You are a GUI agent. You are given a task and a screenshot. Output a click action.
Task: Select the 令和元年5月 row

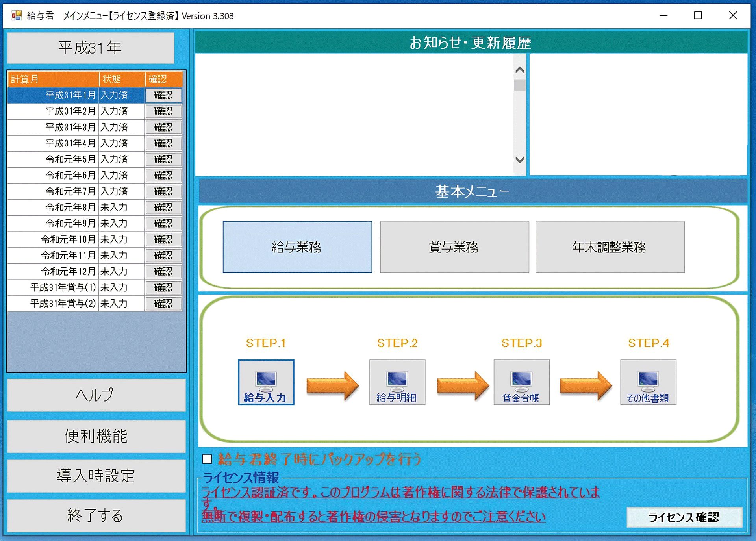tap(95, 159)
